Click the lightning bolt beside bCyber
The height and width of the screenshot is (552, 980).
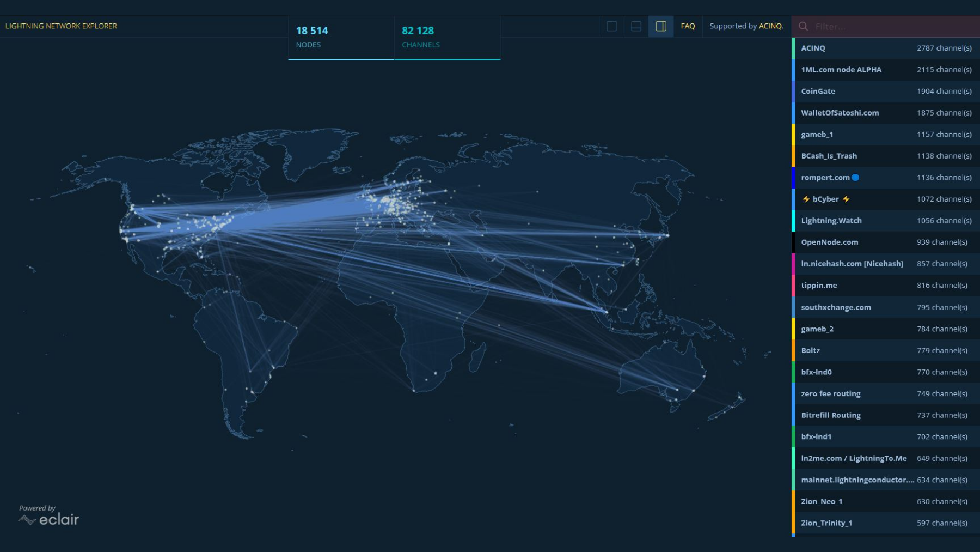pyautogui.click(x=805, y=199)
